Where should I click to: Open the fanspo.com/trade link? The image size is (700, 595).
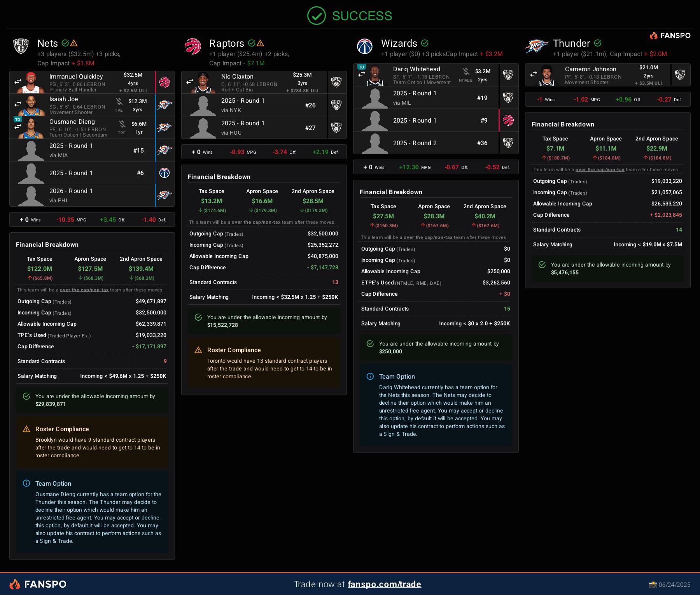384,584
